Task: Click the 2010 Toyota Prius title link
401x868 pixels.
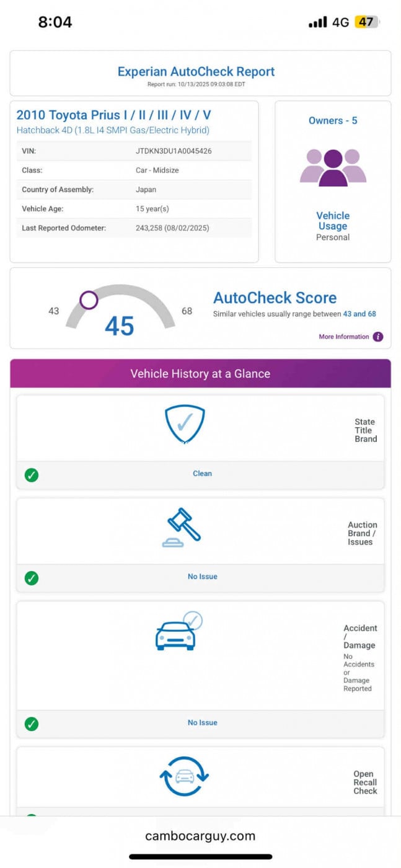Action: tap(113, 115)
